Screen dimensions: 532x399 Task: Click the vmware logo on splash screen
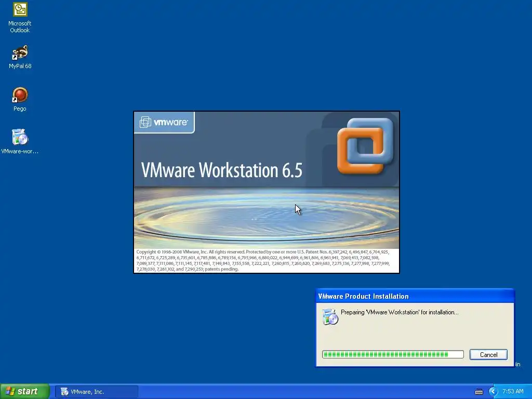pos(164,122)
